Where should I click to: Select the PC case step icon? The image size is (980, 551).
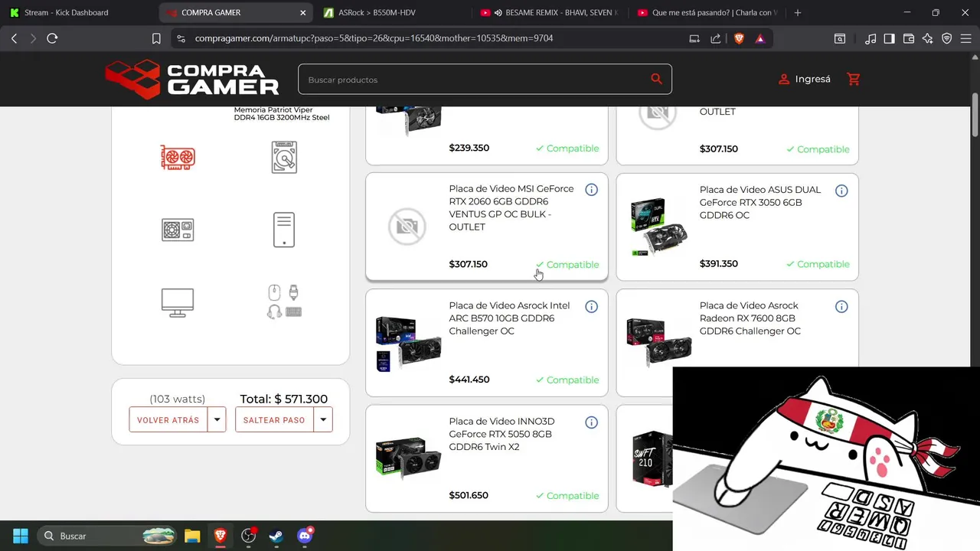[284, 230]
